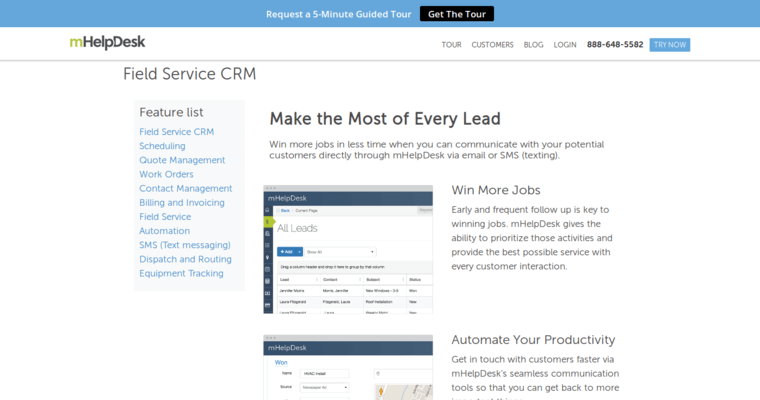Open the TOUR menu item

(451, 45)
